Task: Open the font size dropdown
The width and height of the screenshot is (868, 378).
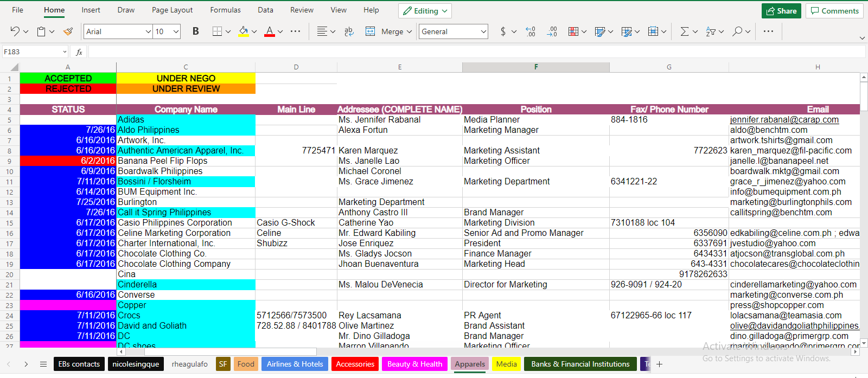Action: coord(176,31)
